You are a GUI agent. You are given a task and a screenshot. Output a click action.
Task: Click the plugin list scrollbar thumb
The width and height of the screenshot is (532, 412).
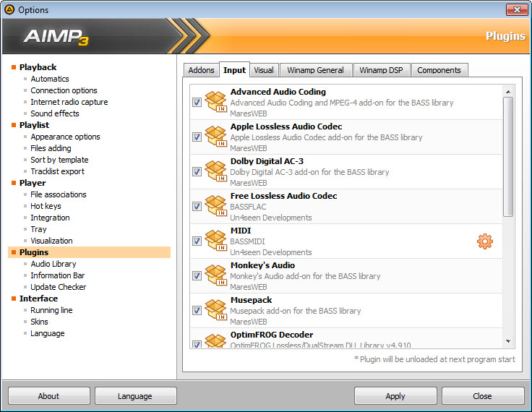(x=508, y=156)
